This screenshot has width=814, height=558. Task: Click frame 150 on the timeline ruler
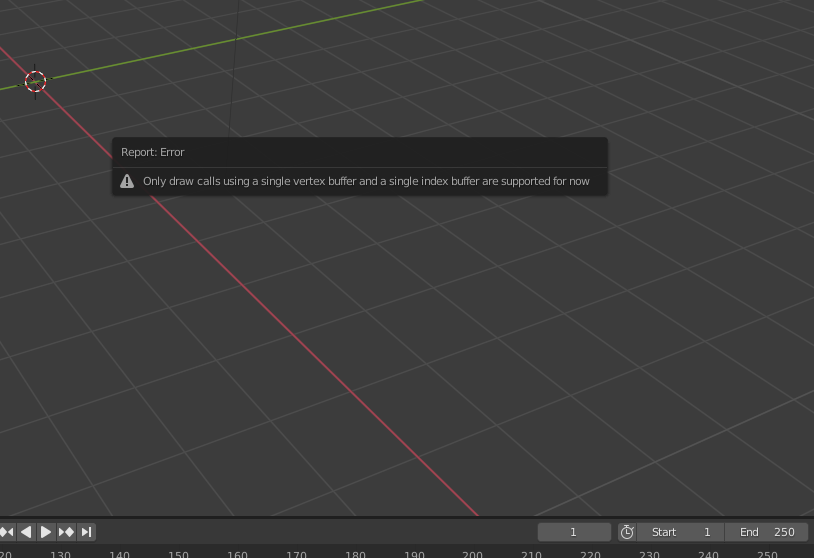[x=178, y=554]
